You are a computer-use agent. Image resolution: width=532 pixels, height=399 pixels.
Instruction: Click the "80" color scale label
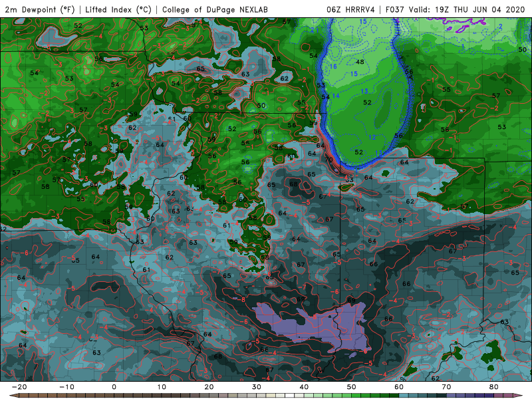point(494,387)
